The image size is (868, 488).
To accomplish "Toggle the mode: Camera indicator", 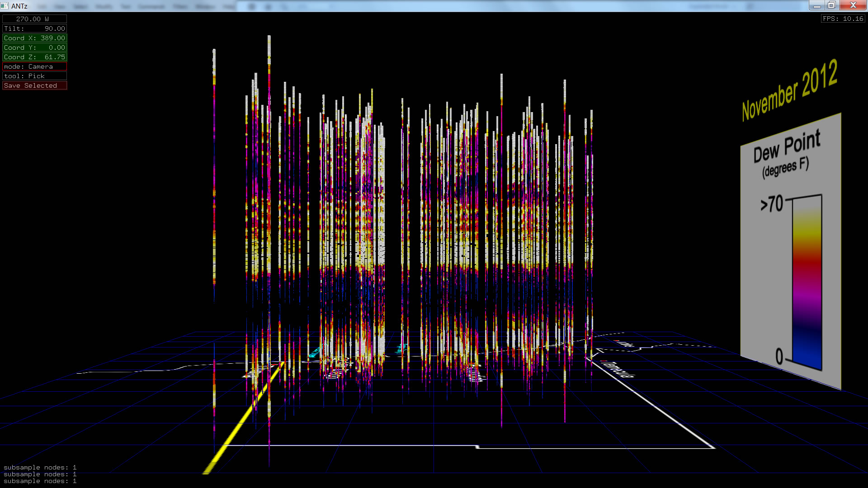I will [34, 66].
